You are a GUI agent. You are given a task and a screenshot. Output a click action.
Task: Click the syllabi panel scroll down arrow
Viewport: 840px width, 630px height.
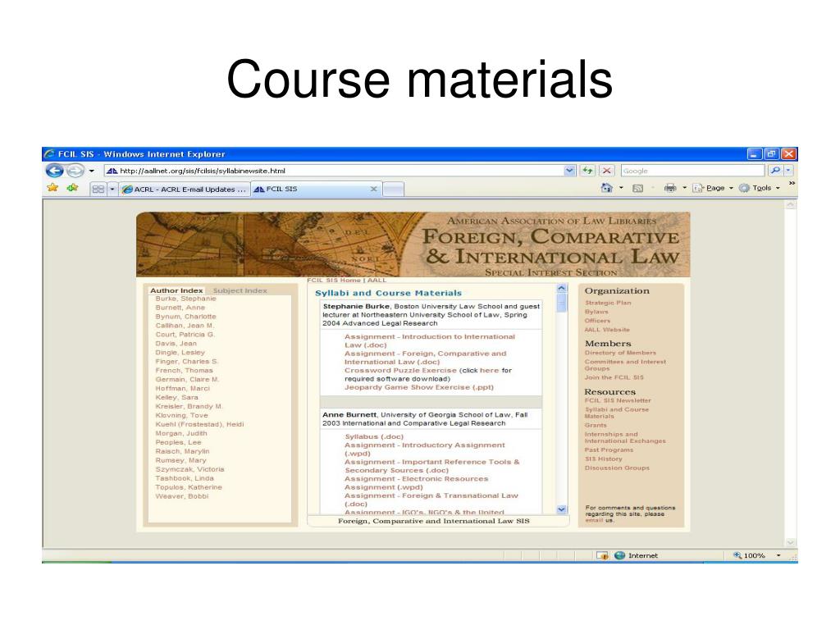[x=561, y=509]
